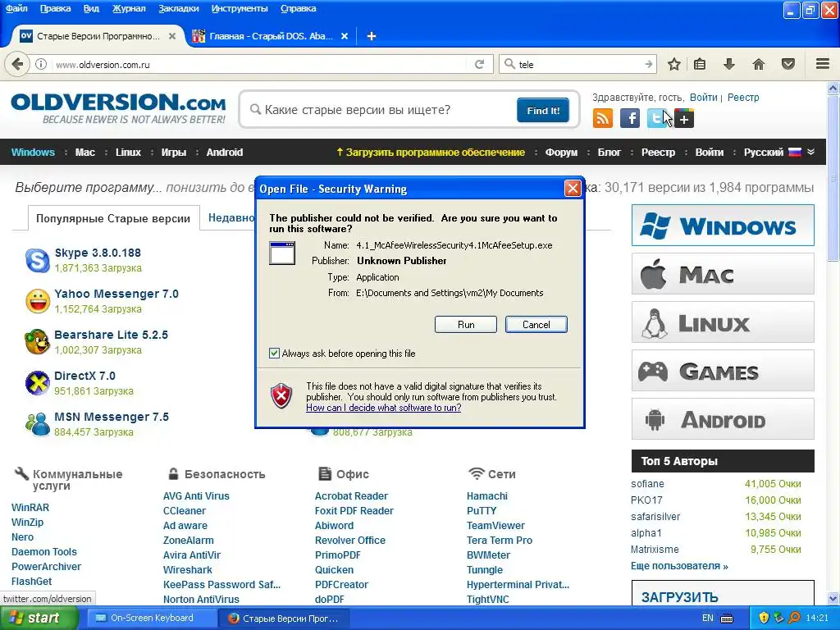Viewport: 840px width, 630px height.
Task: Bookmark this page with star icon
Action: tap(674, 64)
